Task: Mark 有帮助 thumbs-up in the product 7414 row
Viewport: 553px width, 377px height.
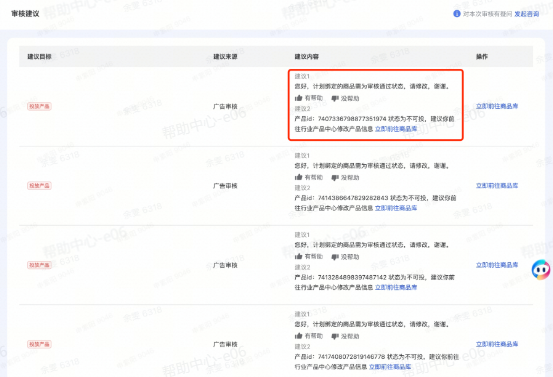Action: pyautogui.click(x=309, y=177)
